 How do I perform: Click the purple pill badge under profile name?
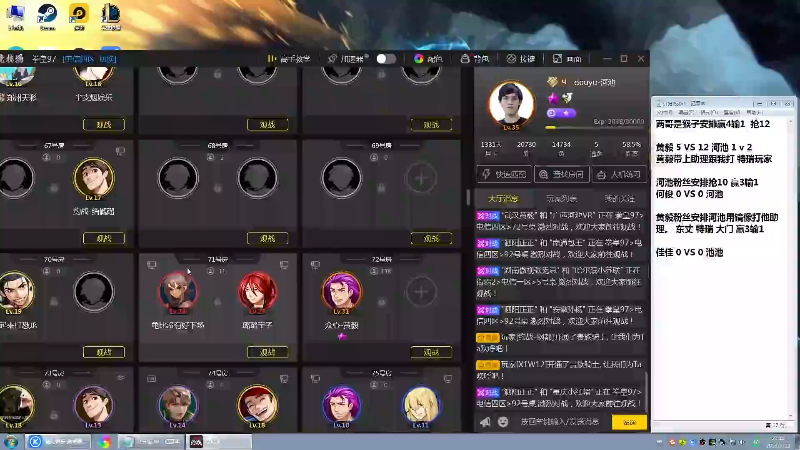point(561,113)
